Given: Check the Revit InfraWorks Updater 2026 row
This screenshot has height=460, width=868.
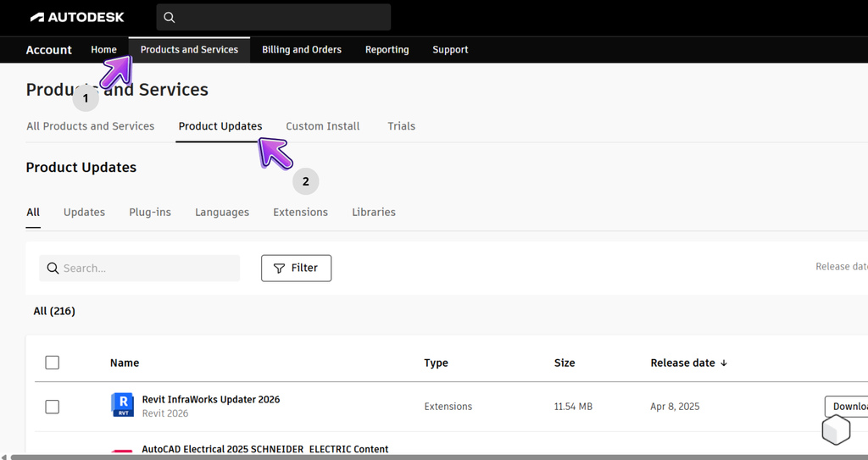Looking at the screenshot, I should 52,407.
